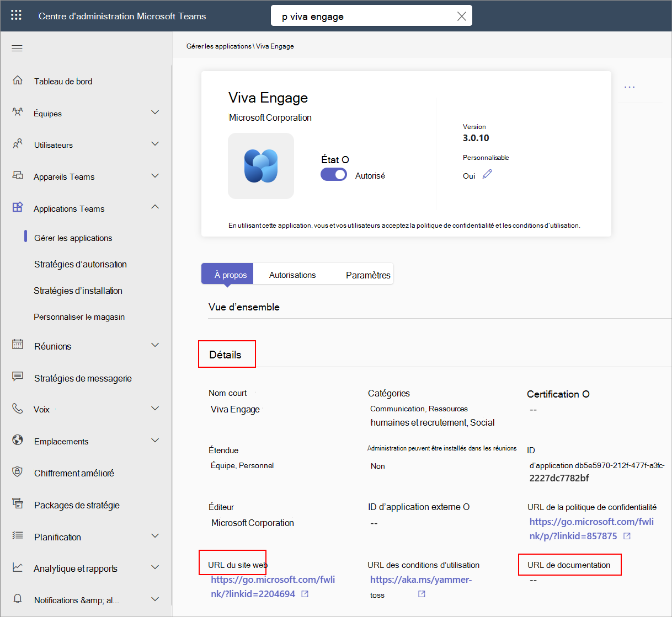Click the Vue d'ensemble heading
672x617 pixels.
coord(244,307)
